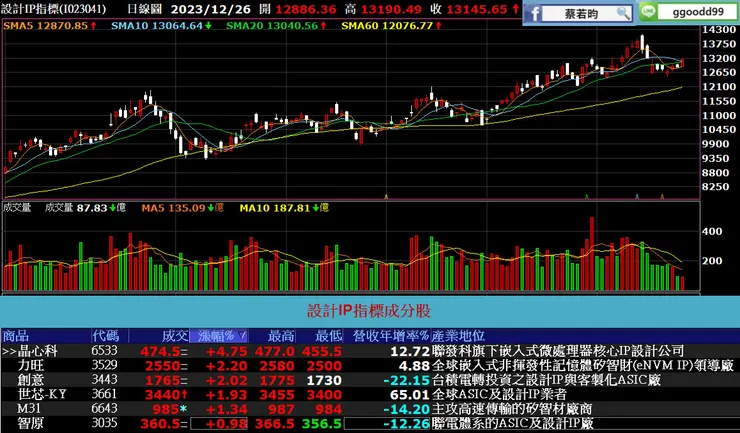Click the 14300 price axis label
This screenshot has width=740, height=433.
[x=719, y=29]
